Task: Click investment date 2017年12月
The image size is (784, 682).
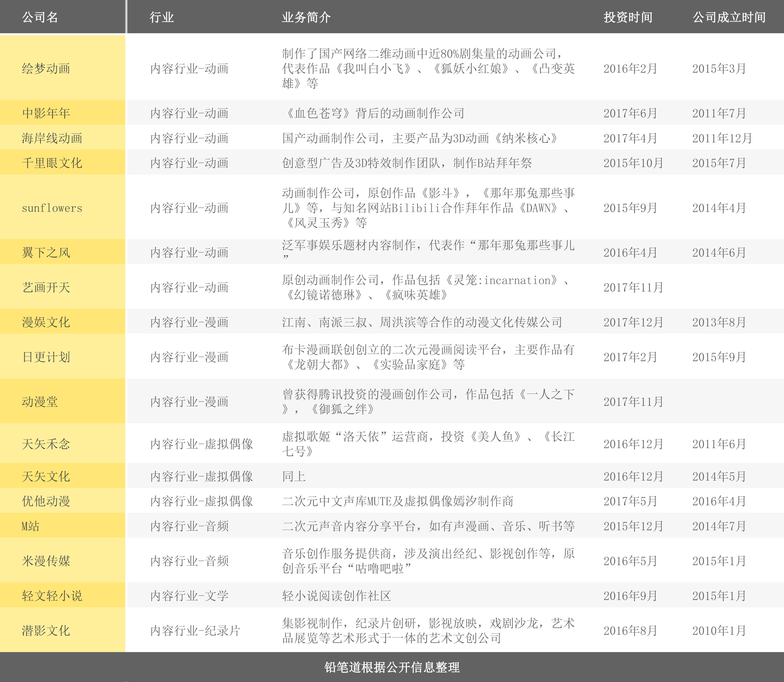Action: pyautogui.click(x=633, y=322)
